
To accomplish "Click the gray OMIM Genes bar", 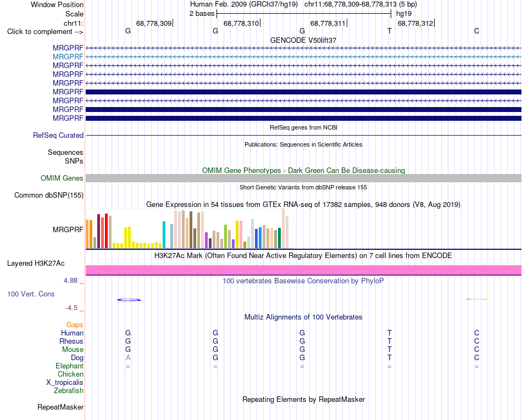I will coord(304,178).
